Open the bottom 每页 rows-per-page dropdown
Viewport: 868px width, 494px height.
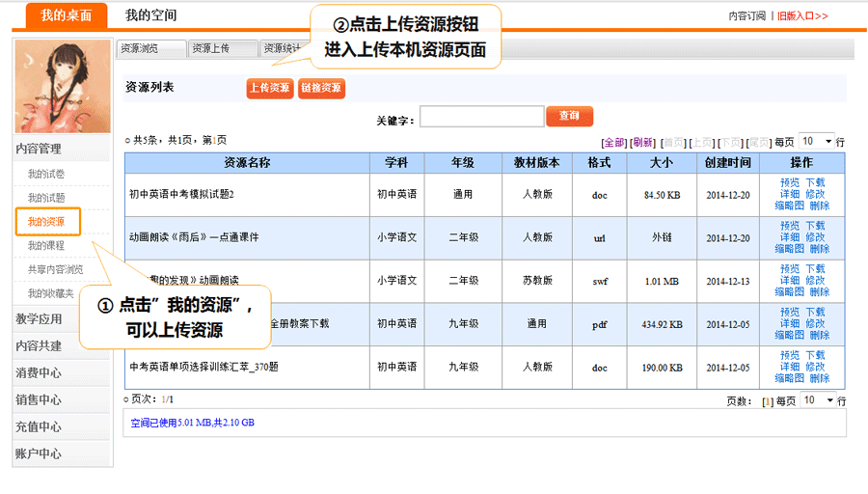coord(817,399)
